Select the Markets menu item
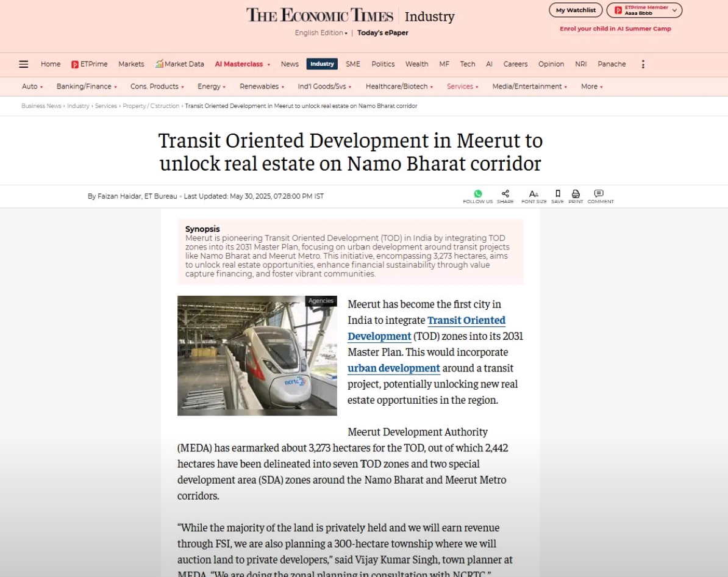 point(131,64)
